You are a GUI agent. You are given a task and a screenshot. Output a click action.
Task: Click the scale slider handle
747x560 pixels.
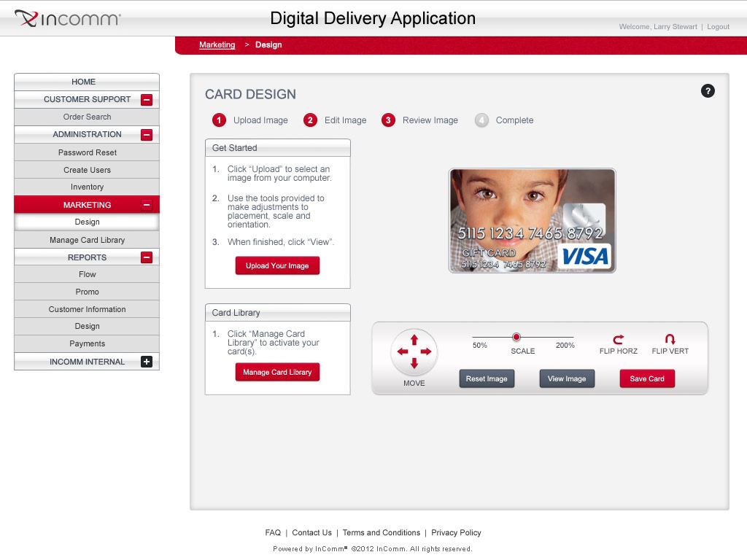[x=516, y=337]
